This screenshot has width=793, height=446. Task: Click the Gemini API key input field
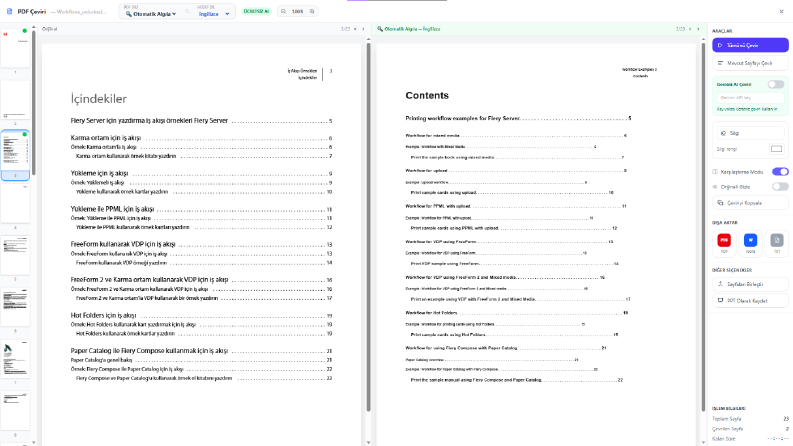(750, 97)
